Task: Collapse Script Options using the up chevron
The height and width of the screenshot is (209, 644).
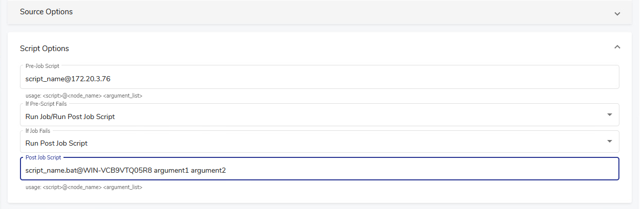Action: click(x=617, y=47)
